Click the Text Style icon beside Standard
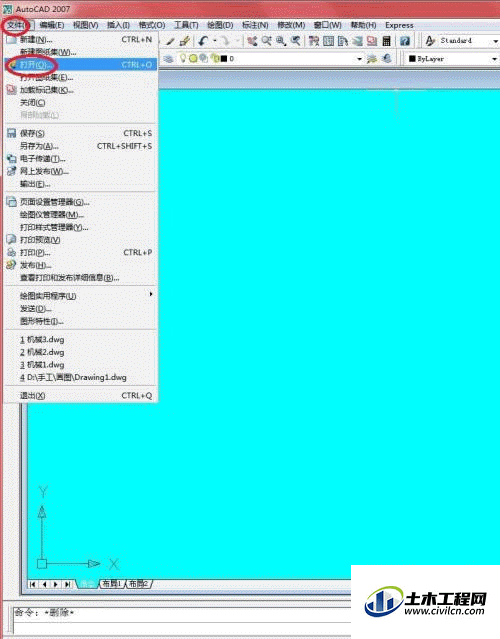Viewport: 500px width, 639px height. 430,41
